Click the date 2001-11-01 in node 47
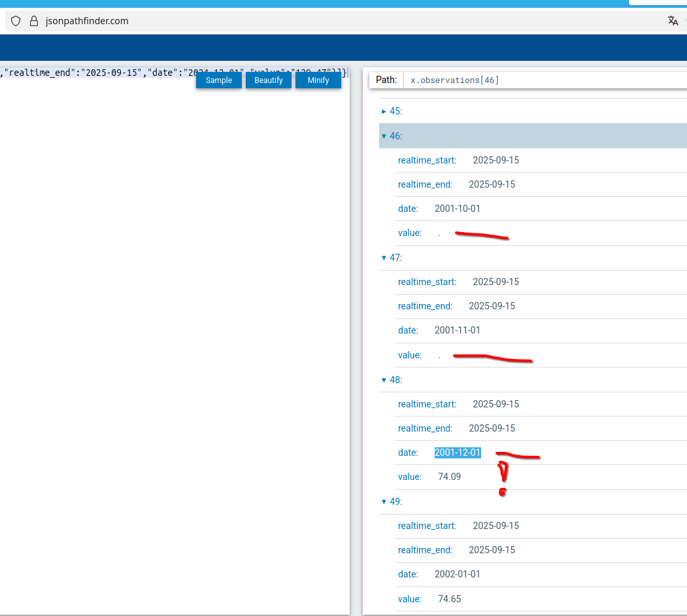 click(x=458, y=330)
